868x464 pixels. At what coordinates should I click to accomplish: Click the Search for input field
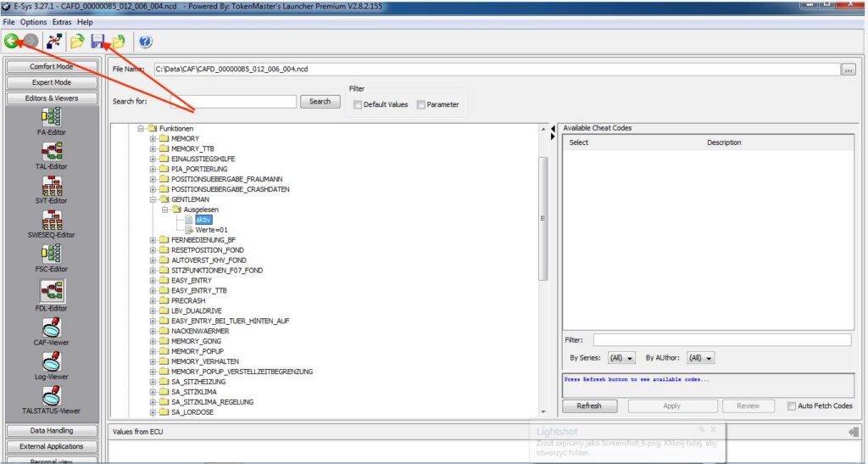pos(233,102)
